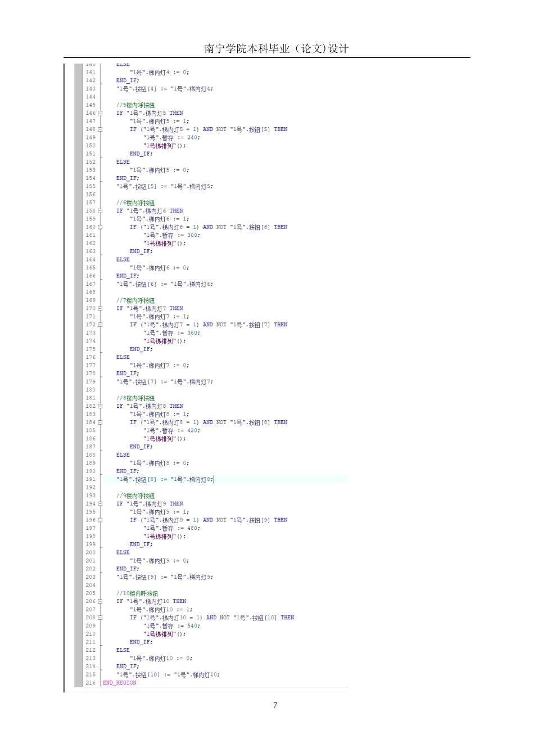Click line 203 assignment of 按钮[9]
Viewport: 534px width, 756px height.
[165, 577]
